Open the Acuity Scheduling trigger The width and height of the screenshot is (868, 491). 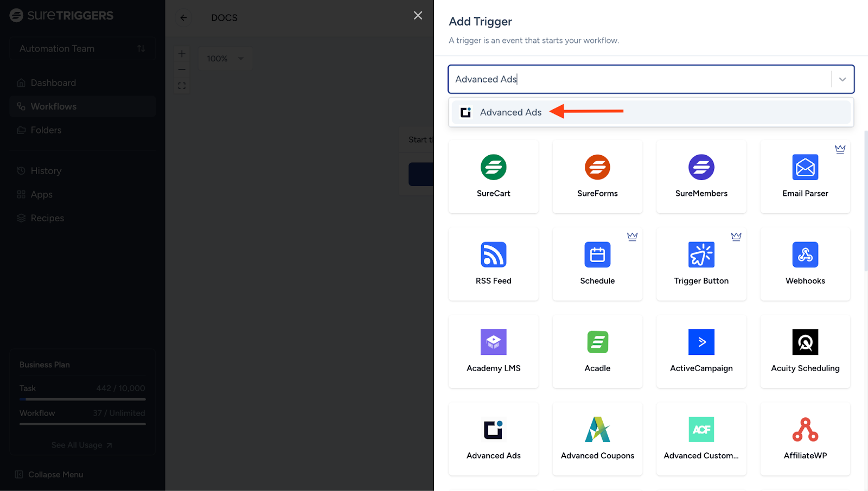click(805, 351)
